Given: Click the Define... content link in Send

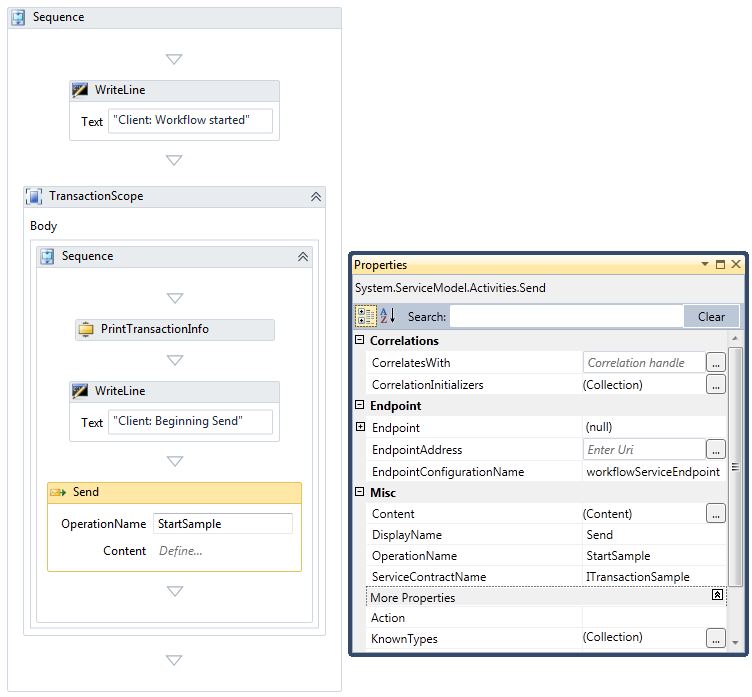Looking at the screenshot, I should (180, 551).
